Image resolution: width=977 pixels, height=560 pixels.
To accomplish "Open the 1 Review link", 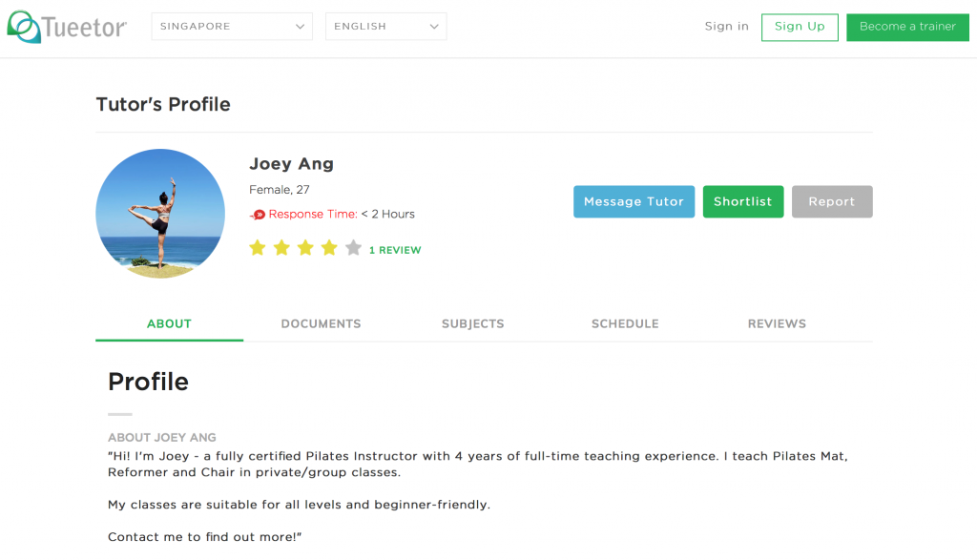I will (x=395, y=250).
